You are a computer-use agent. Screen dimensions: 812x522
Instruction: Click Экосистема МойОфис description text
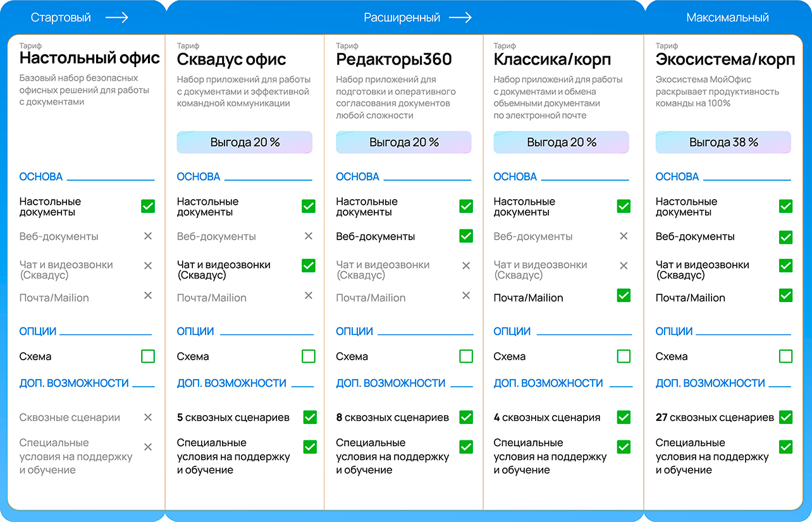(718, 91)
